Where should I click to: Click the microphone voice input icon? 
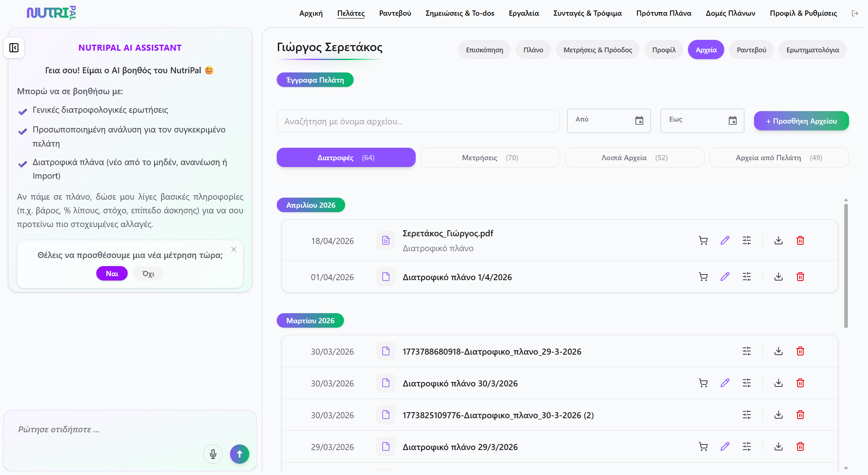(x=213, y=454)
